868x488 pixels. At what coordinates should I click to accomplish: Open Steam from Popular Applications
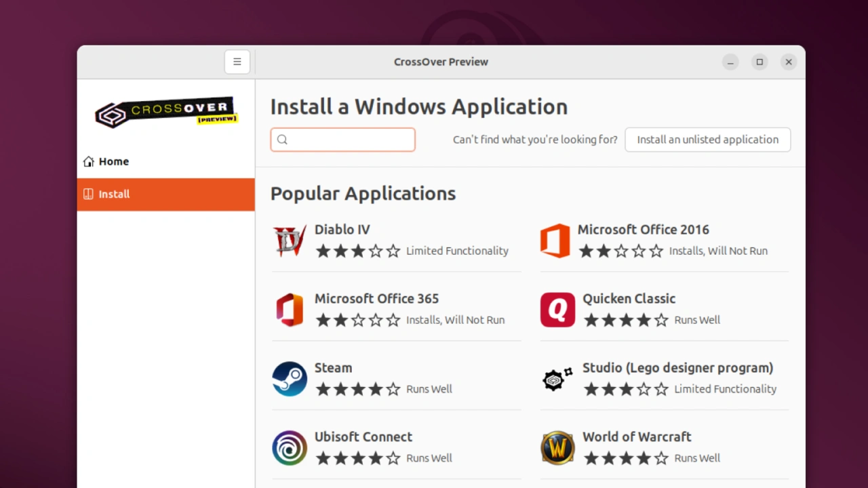pos(290,379)
